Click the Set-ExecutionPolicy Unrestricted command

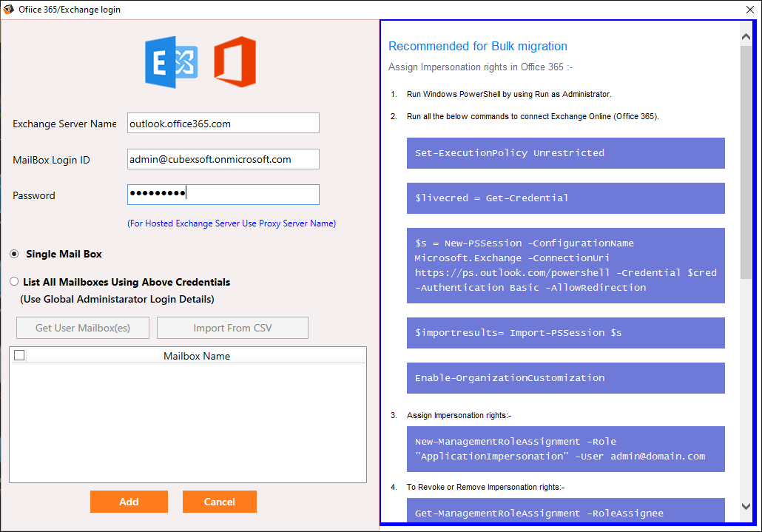pyautogui.click(x=566, y=153)
